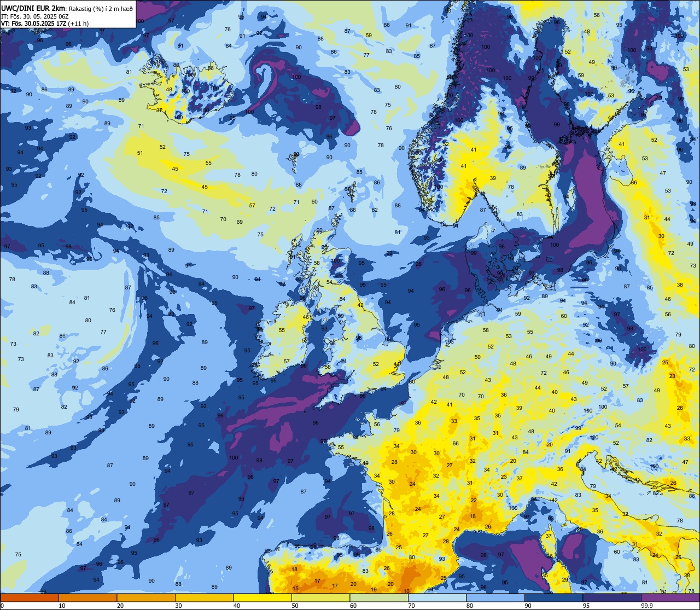The height and width of the screenshot is (610, 700).
Task: Click the '20' label under the legend
Action: click(x=120, y=606)
